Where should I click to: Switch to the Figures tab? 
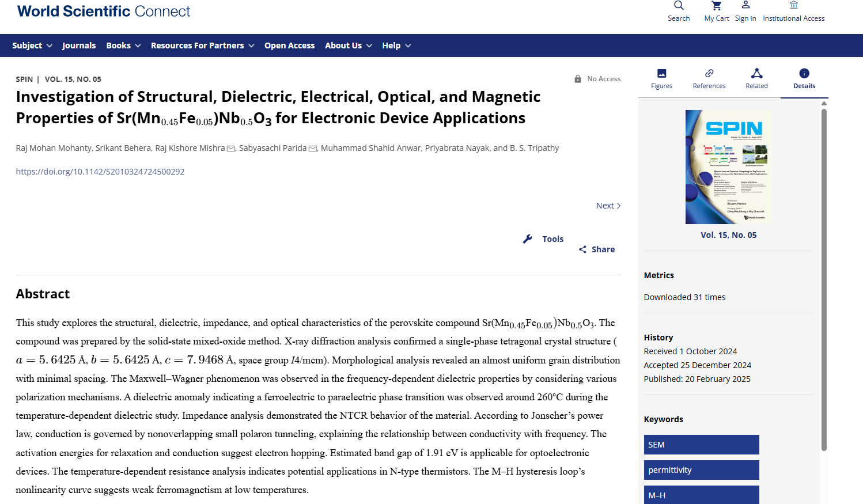click(661, 78)
